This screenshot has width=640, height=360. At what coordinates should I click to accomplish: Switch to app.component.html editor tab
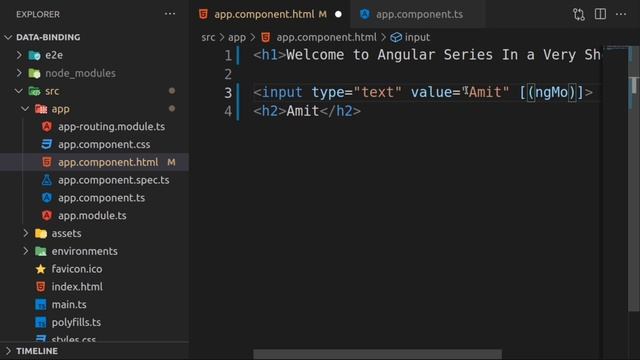pyautogui.click(x=270, y=14)
